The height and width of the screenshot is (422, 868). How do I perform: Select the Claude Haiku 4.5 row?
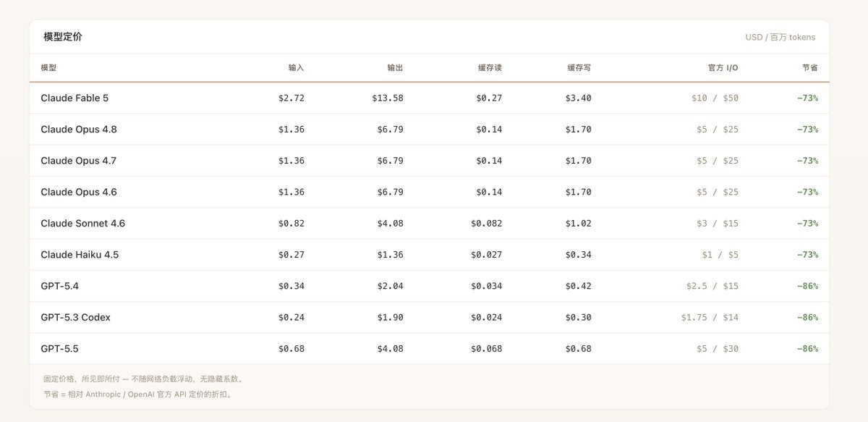[430, 255]
